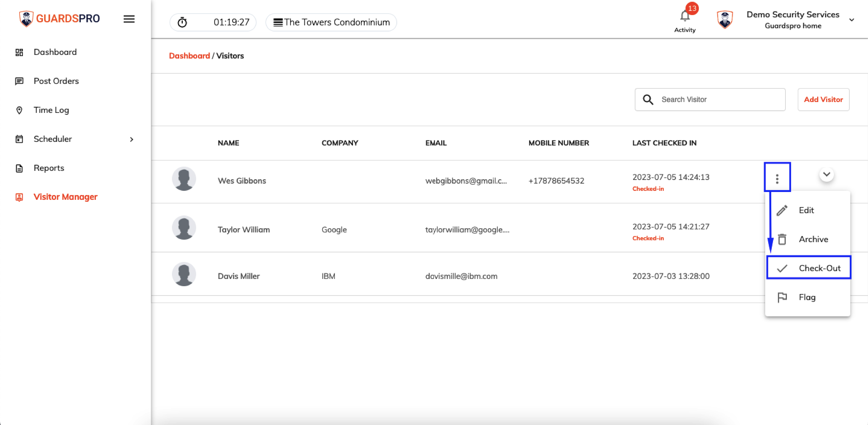Click the GuardsPro logo
868x425 pixels.
click(x=60, y=19)
